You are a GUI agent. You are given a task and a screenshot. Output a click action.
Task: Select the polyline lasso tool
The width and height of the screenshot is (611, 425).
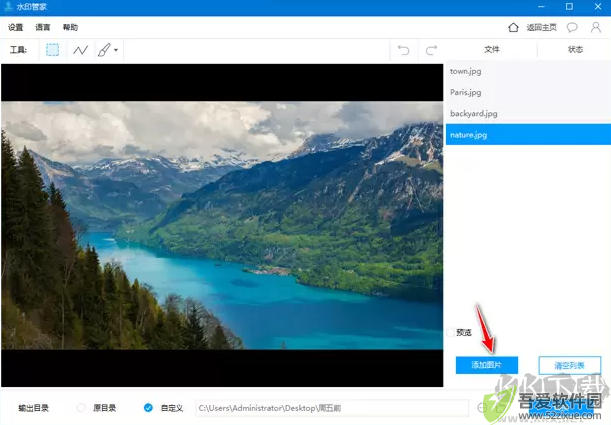[81, 50]
